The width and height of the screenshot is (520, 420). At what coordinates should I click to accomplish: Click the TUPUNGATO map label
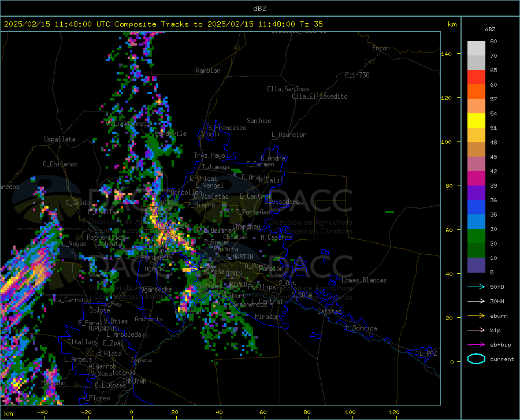103,329
